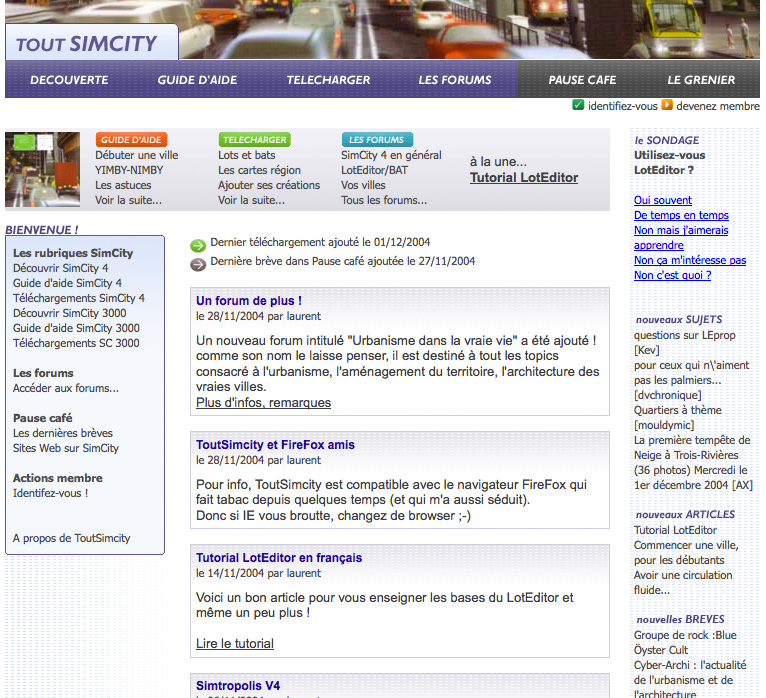
Task: Open the Un forum de plus ! article
Action: click(249, 301)
